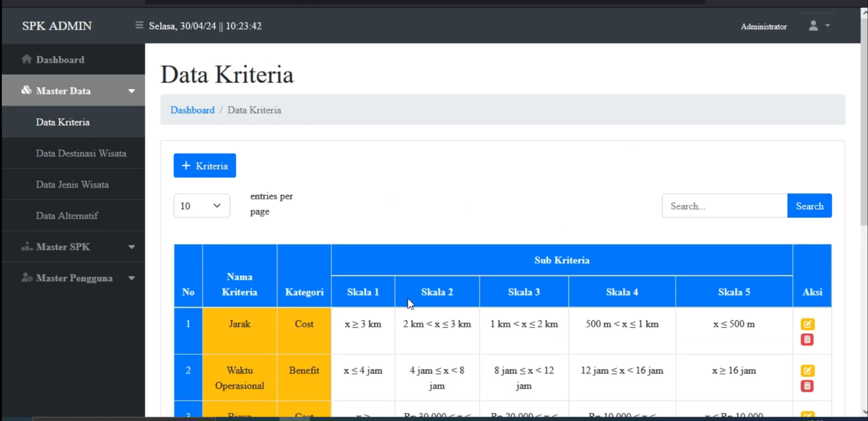Focus the Search text field
This screenshot has width=868, height=421.
pos(725,205)
